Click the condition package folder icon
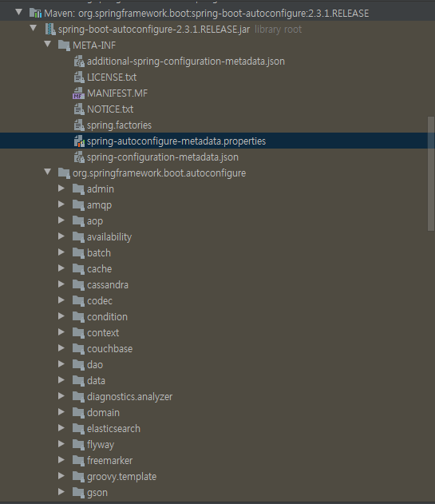The width and height of the screenshot is (435, 504). (x=78, y=317)
